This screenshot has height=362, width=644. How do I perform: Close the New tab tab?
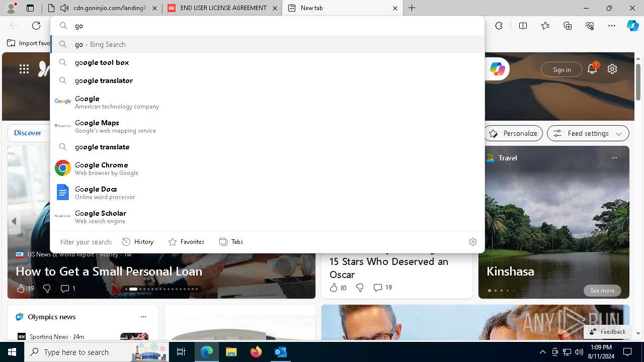pos(395,8)
